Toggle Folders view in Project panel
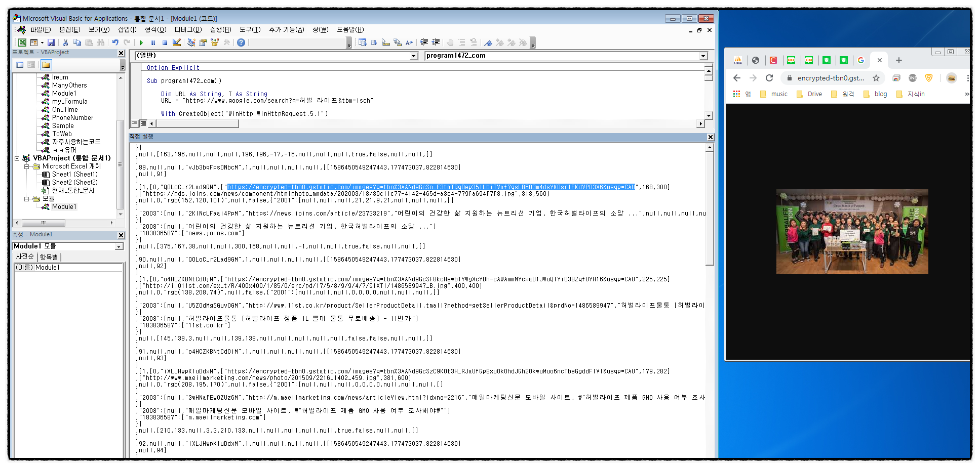Image resolution: width=980 pixels, height=468 pixels. (x=46, y=65)
